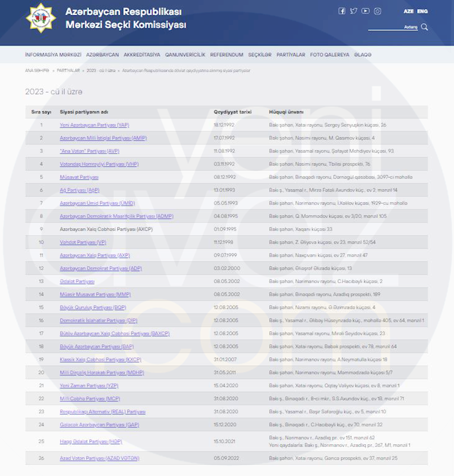The width and height of the screenshot is (454, 476).
Task: Switch site language to ENG
Action: coord(422,11)
